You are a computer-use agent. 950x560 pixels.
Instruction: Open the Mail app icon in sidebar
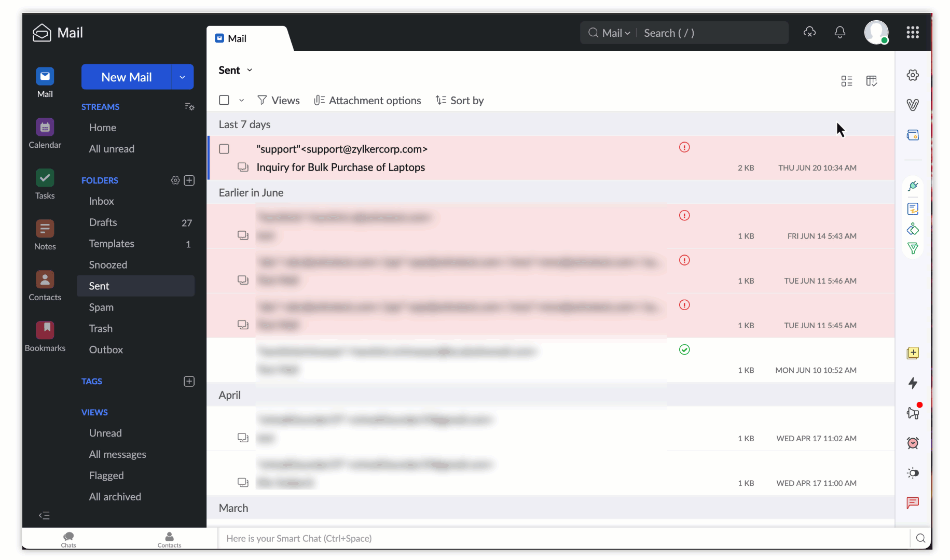click(x=45, y=76)
